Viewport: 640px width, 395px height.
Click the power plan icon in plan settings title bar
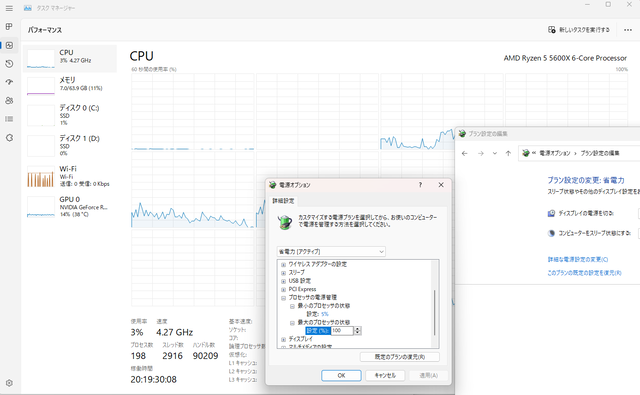click(462, 134)
